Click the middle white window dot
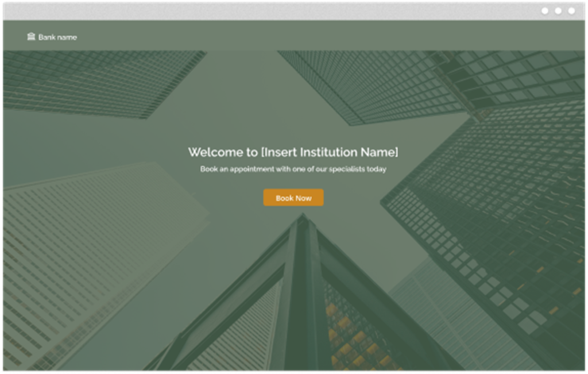588x374 pixels. 558,11
